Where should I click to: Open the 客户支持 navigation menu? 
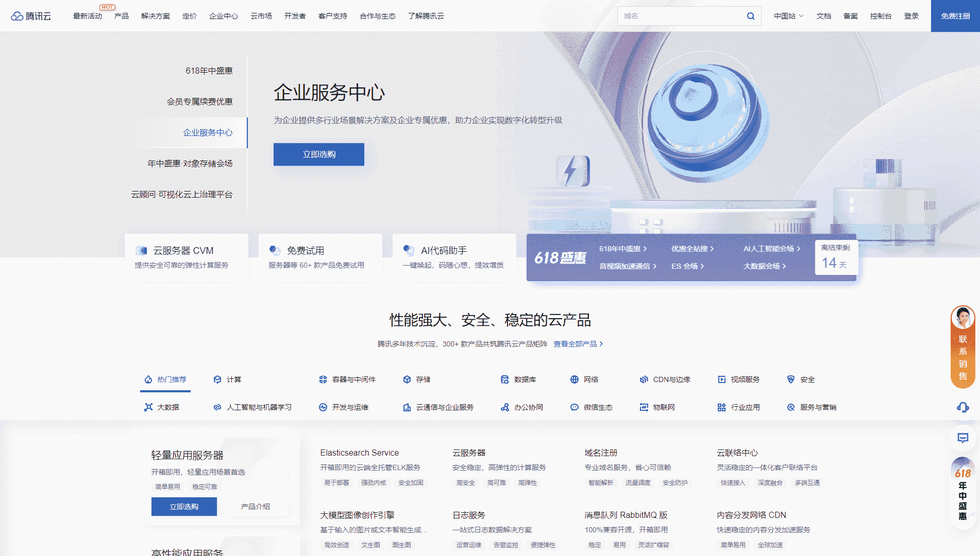tap(333, 16)
